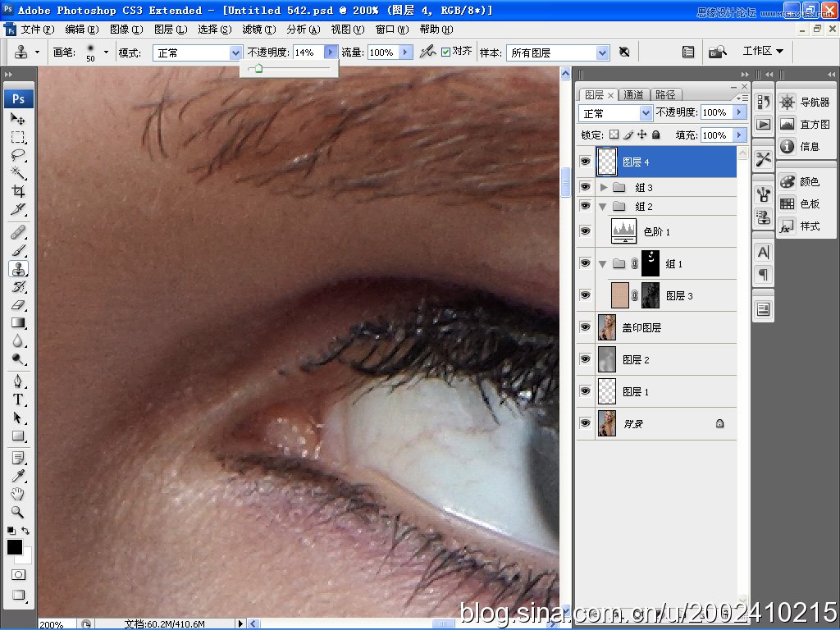Switch to the 通道 tab
Image resolution: width=840 pixels, height=630 pixels.
point(634,95)
